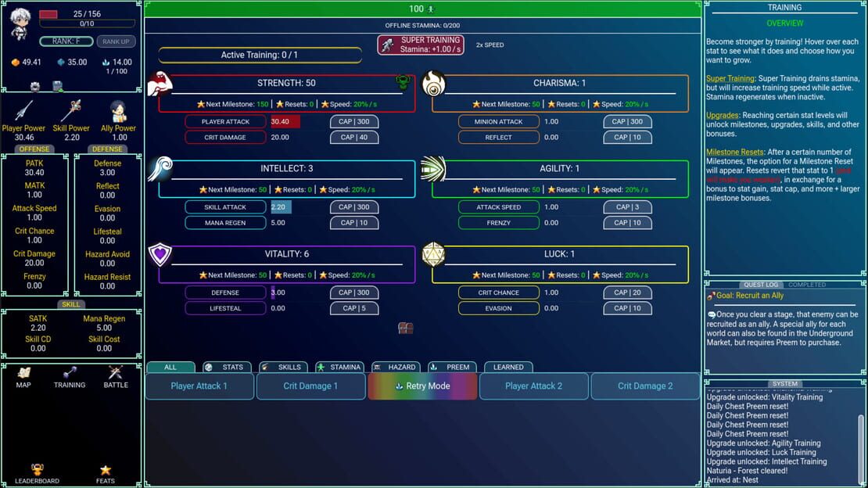Click the Intellect swirl icon

[160, 169]
